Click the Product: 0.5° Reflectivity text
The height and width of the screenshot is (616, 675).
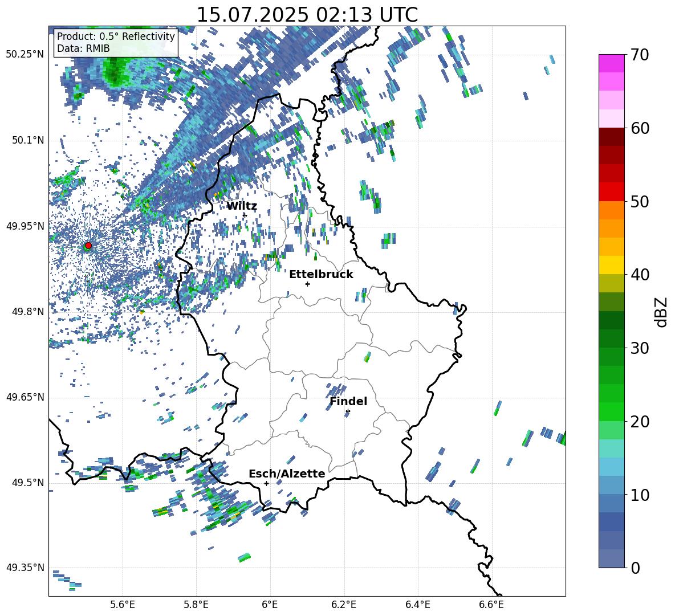[x=116, y=36]
